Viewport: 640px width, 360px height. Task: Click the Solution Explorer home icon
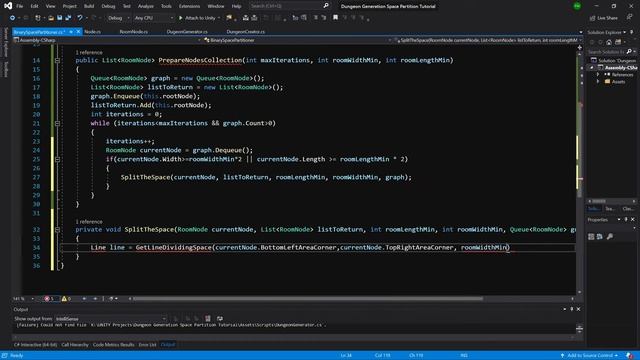tap(609, 42)
